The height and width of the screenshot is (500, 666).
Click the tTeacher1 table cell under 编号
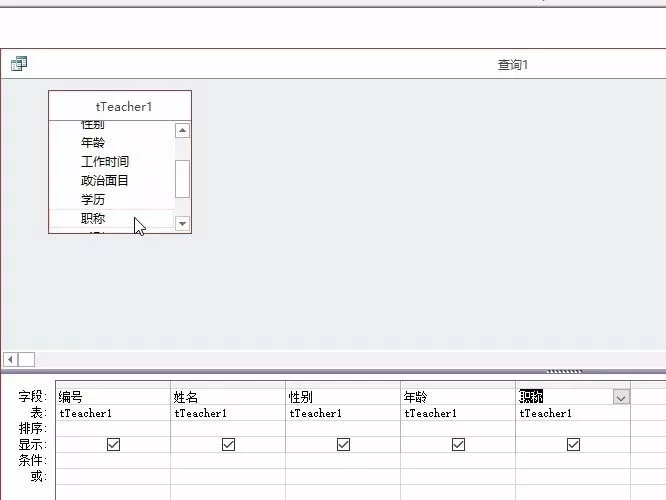click(113, 413)
